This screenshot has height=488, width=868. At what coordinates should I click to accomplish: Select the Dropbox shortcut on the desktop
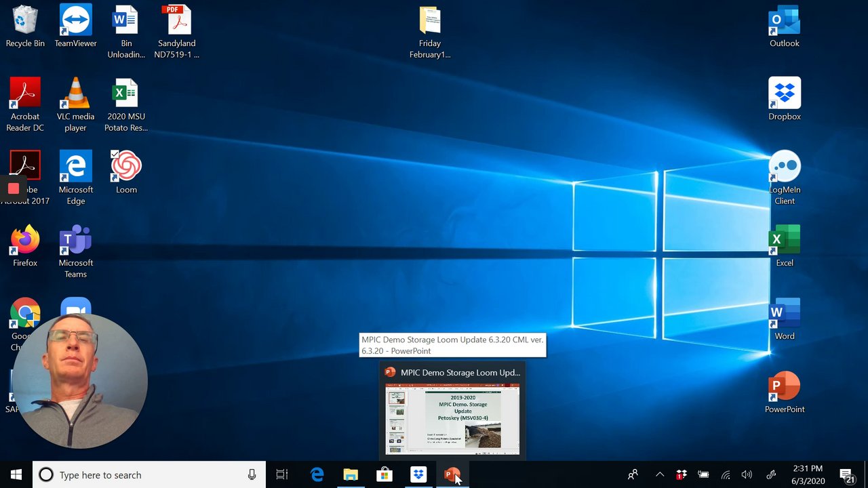tap(785, 100)
